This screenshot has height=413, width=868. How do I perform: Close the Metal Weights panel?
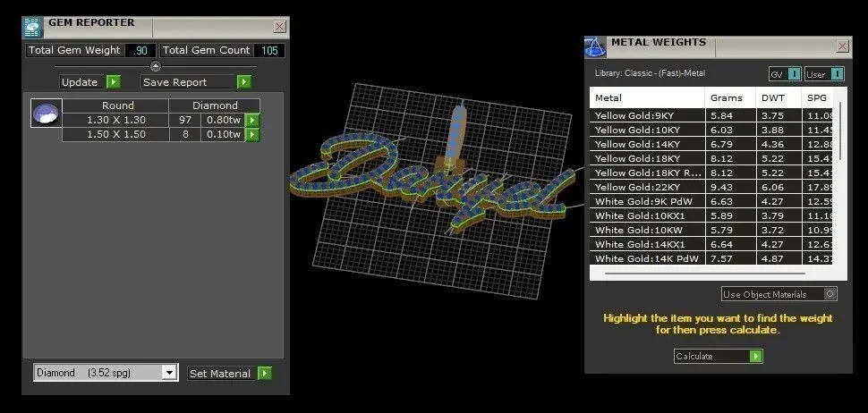click(843, 46)
